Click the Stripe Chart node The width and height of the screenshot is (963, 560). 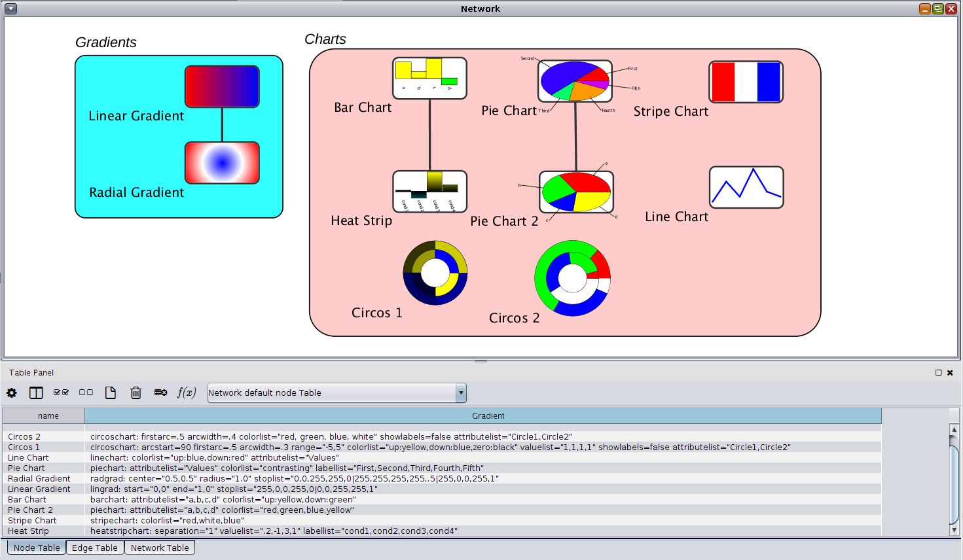746,82
